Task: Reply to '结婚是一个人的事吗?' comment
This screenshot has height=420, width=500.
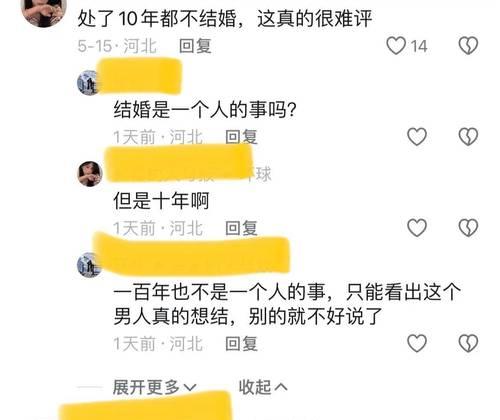Action: tap(241, 137)
